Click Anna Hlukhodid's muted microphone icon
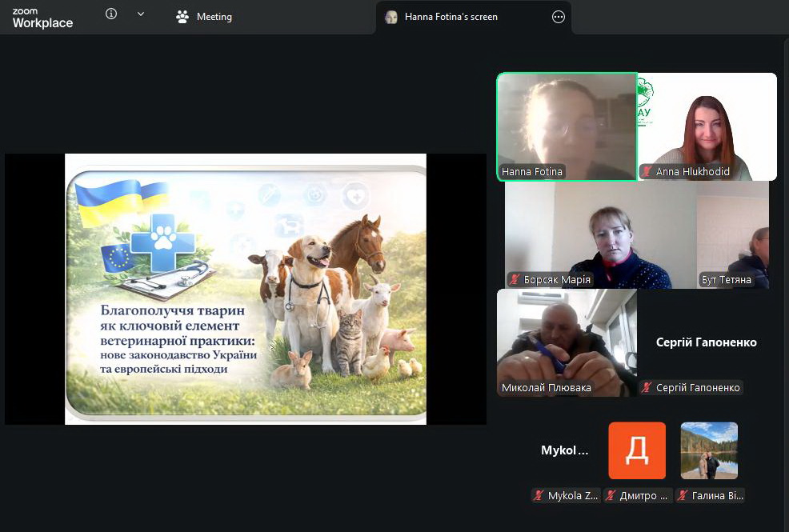Screen dimensions: 789x532 (x=647, y=172)
